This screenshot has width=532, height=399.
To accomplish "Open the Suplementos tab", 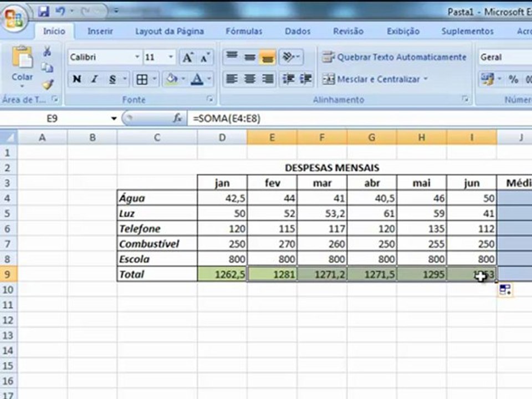I will [x=467, y=31].
